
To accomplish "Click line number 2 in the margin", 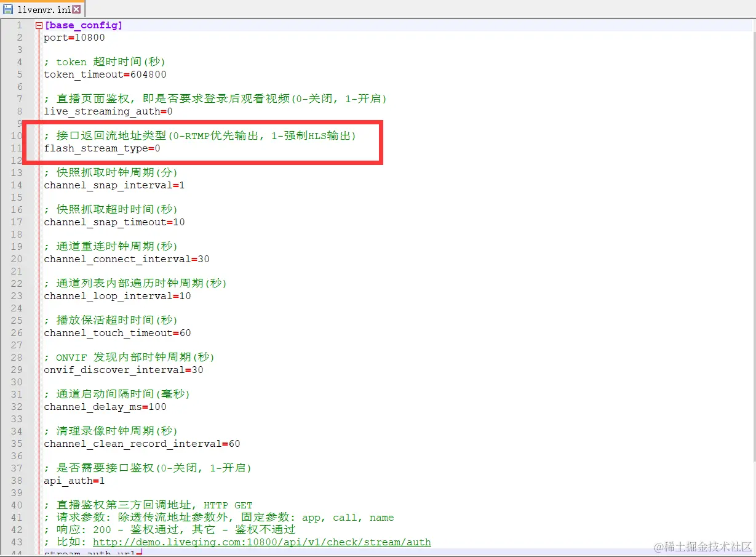I will [x=19, y=38].
